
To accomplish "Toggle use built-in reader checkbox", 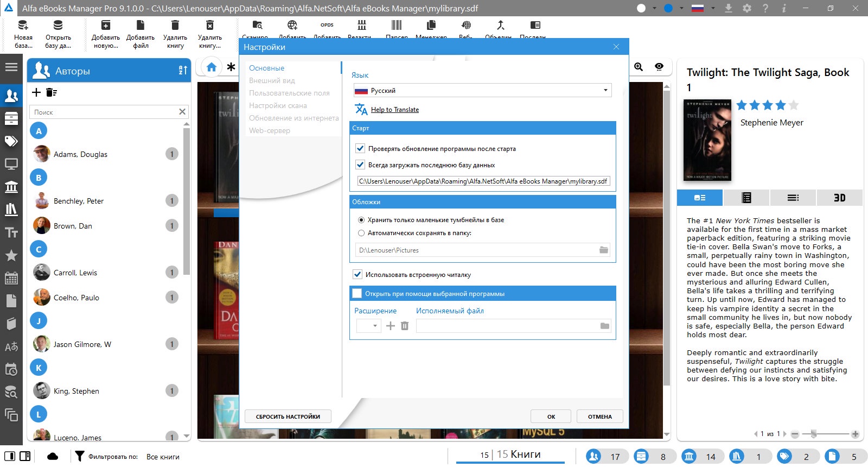I will (358, 274).
